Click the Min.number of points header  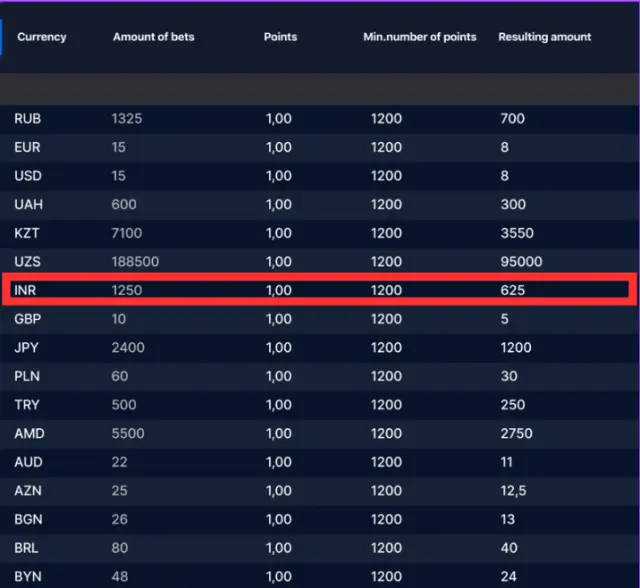tap(419, 37)
